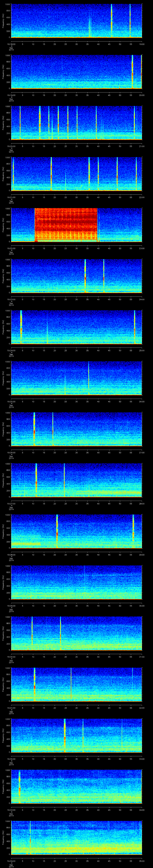This screenshot has width=153, height=868.
Task: Click the 19:18:00 start time label
Action: click(x=11, y=44)
